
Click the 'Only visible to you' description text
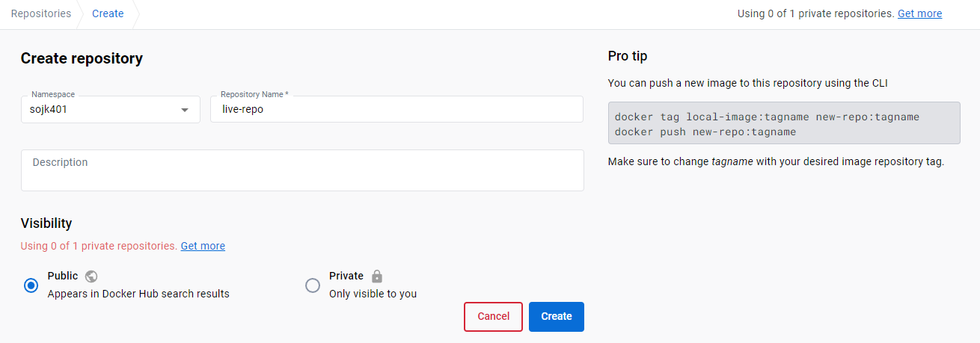(x=373, y=294)
